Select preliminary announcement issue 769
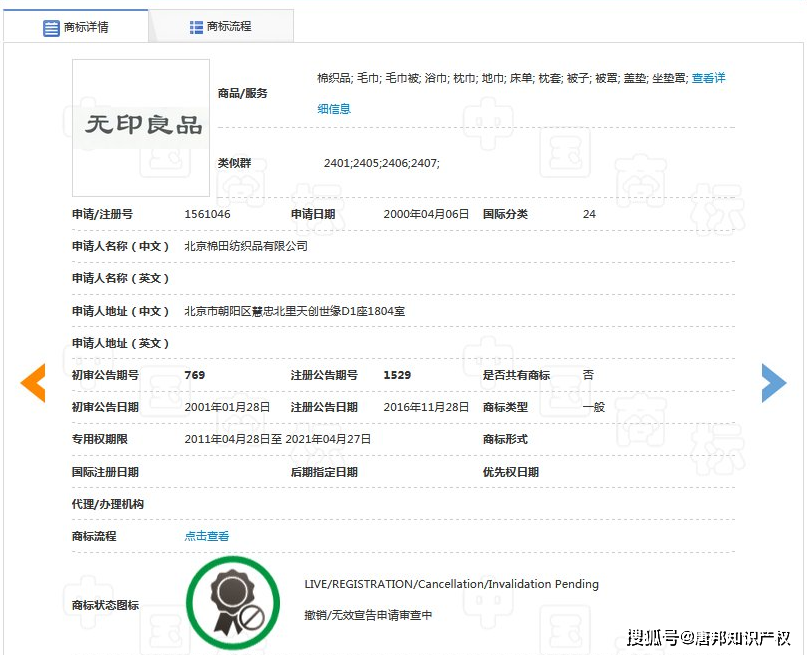This screenshot has height=655, width=807. pyautogui.click(x=195, y=375)
